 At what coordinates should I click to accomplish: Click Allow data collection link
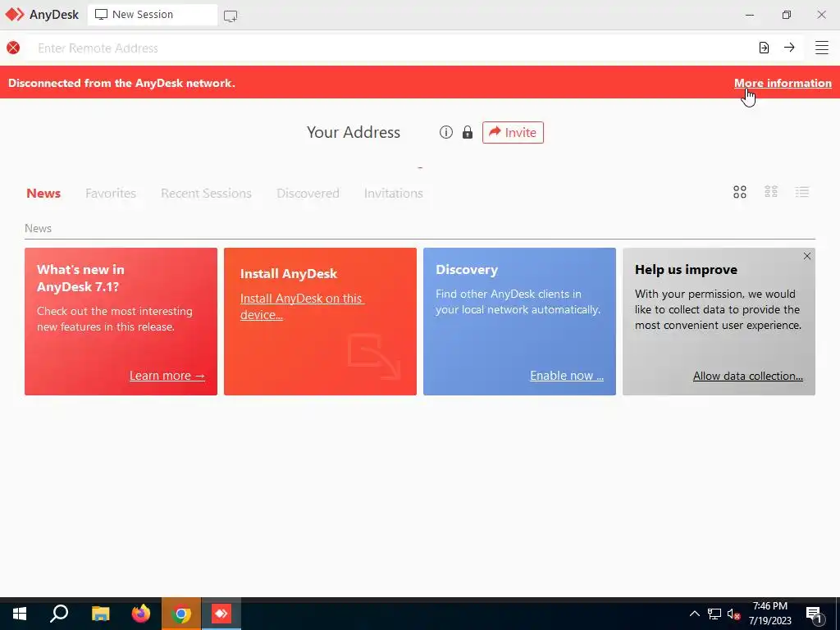click(748, 376)
